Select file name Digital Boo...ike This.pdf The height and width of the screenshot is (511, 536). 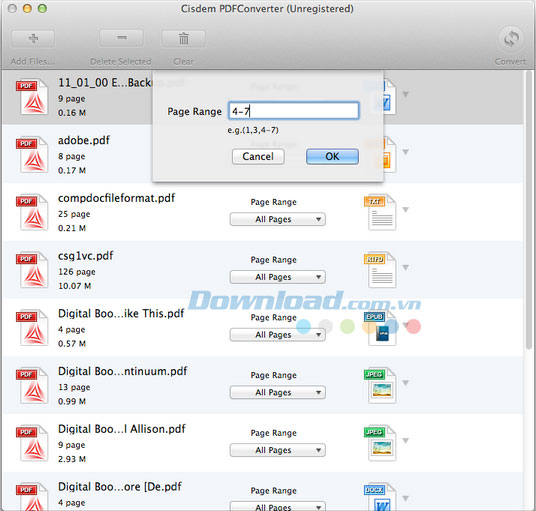pyautogui.click(x=121, y=313)
